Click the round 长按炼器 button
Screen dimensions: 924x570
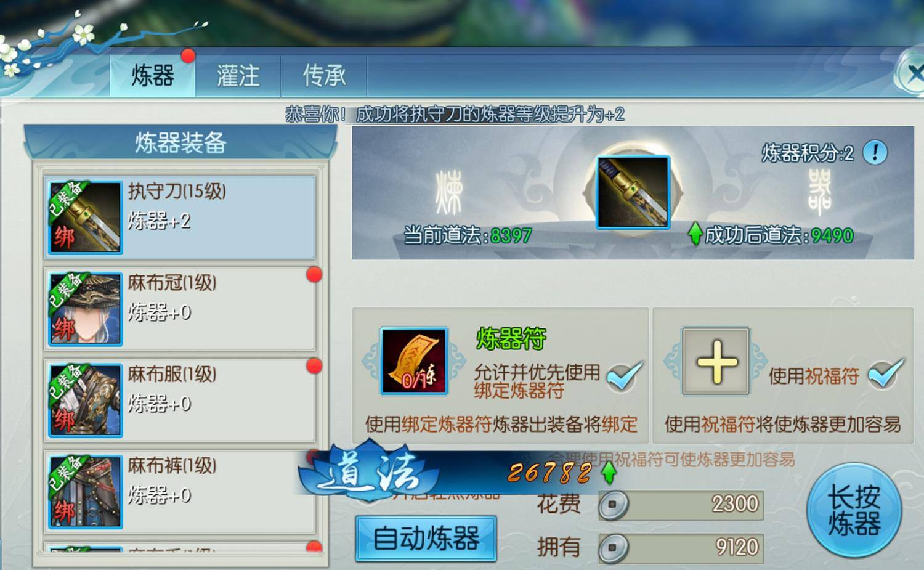coord(854,510)
